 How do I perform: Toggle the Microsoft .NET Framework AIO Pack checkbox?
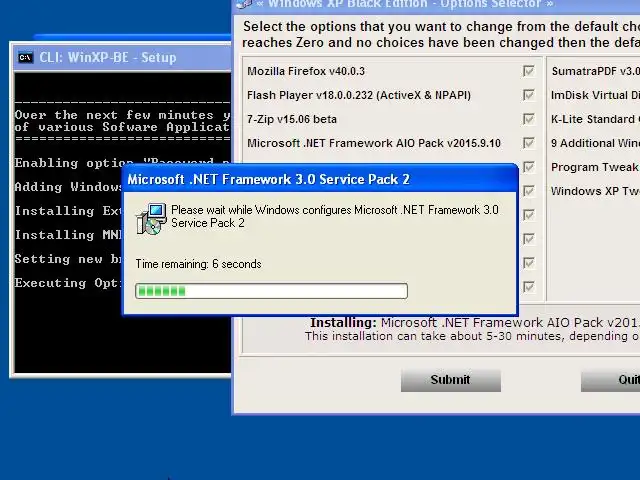pyautogui.click(x=529, y=143)
